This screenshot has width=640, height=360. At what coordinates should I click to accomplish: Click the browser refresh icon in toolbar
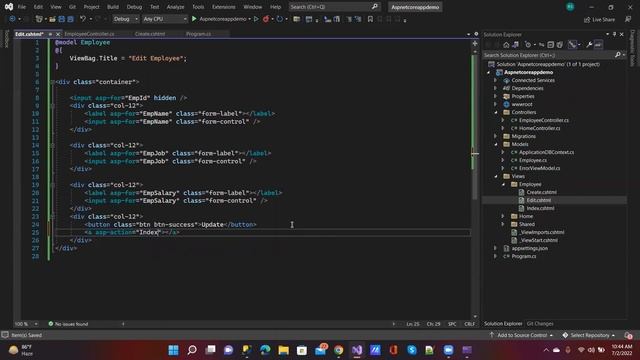(280, 19)
